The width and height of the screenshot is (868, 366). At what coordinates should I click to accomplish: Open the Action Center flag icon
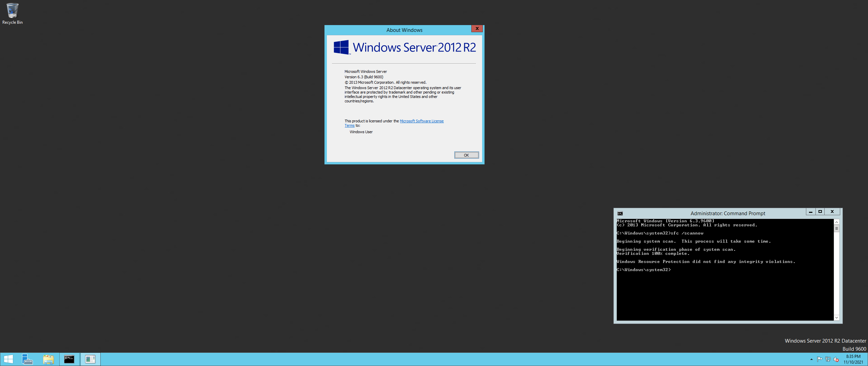(x=820, y=359)
